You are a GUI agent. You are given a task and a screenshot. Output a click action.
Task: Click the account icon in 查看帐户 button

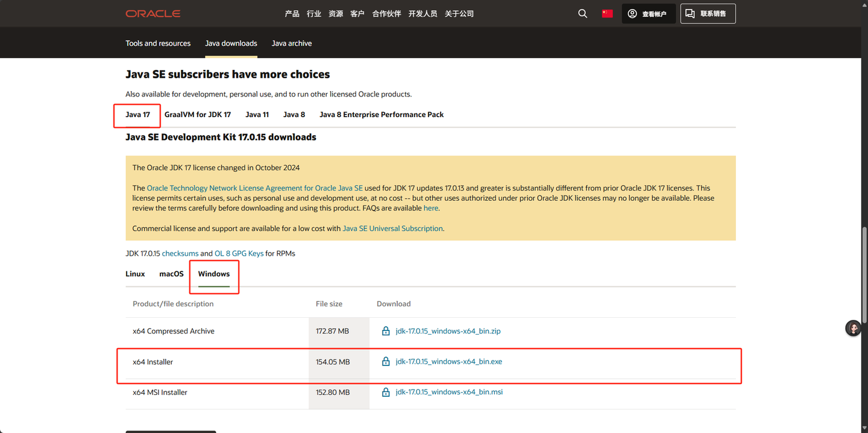(632, 13)
